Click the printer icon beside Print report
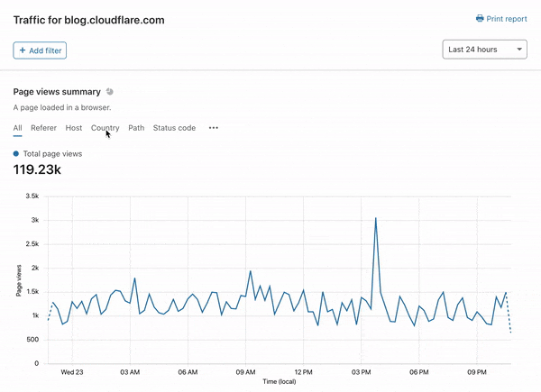This screenshot has width=541, height=392. click(480, 18)
